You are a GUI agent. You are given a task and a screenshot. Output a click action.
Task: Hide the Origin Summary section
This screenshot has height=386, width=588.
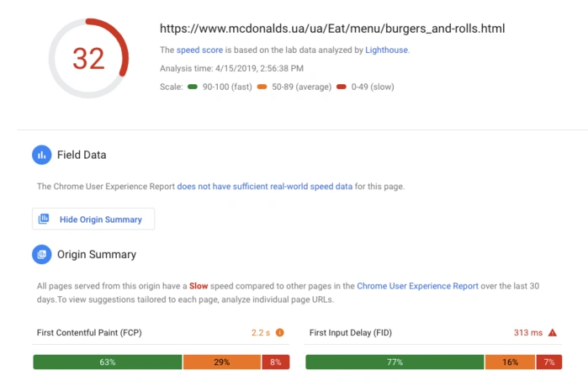[x=93, y=219]
